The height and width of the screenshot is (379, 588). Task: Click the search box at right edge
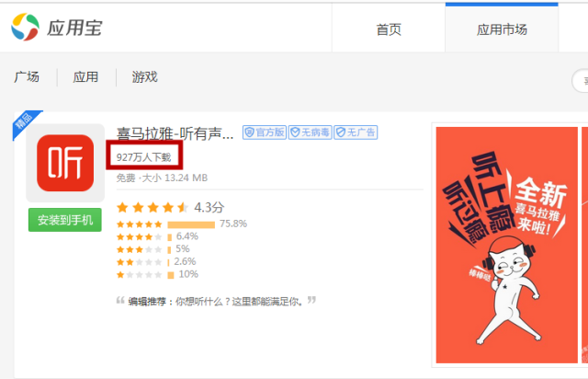580,80
